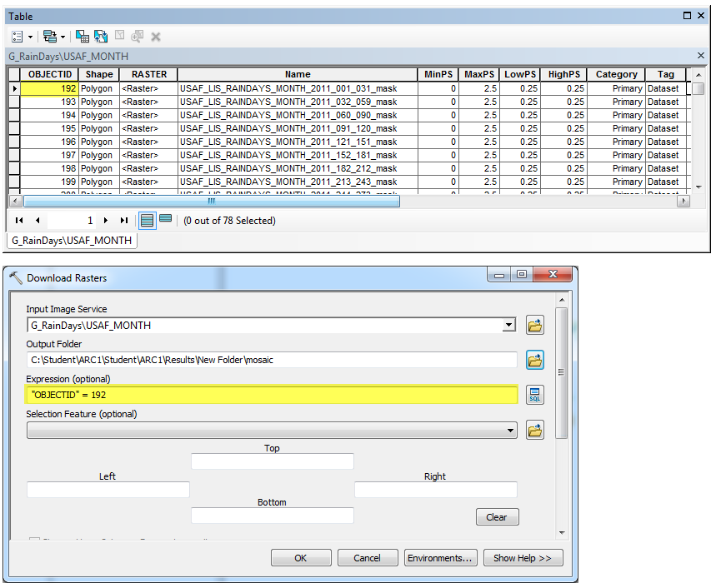This screenshot has width=716, height=588.
Task: Jump to the last table record
Action: point(124,221)
